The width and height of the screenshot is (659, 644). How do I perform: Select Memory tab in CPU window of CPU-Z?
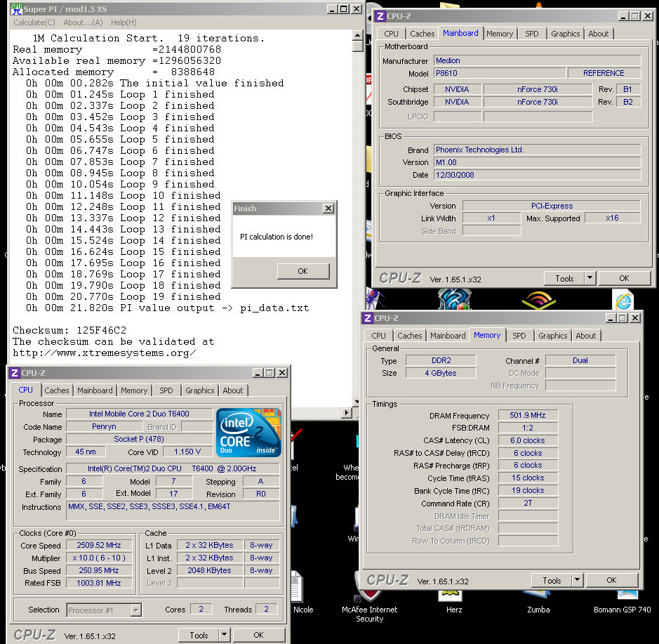(x=134, y=390)
